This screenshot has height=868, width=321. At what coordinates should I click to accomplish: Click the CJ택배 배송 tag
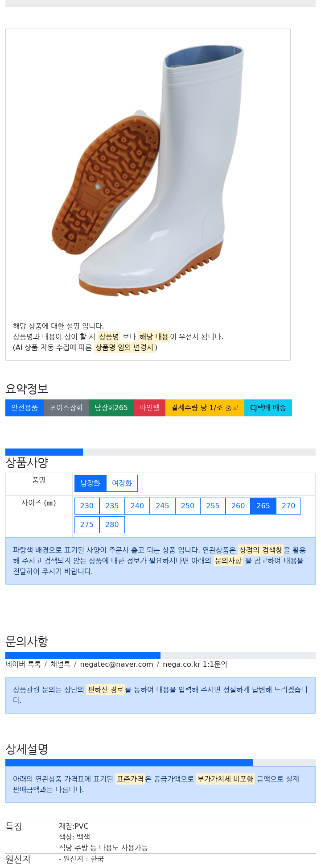(268, 408)
